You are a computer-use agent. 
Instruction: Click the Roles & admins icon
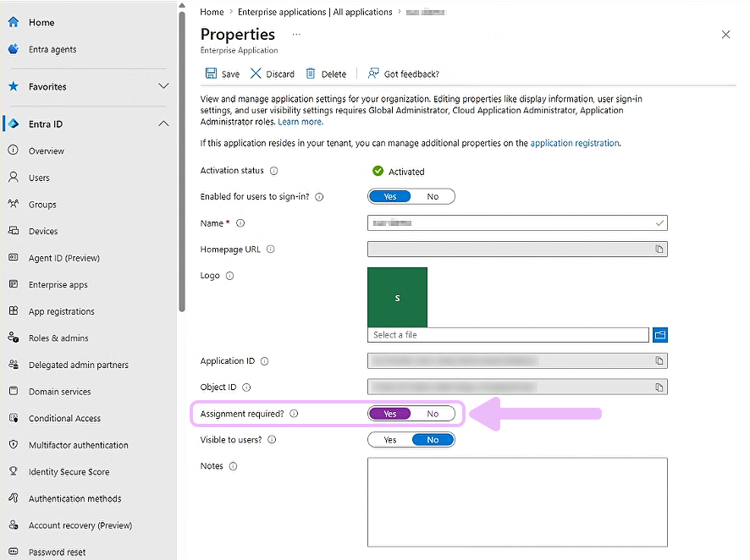tap(14, 338)
